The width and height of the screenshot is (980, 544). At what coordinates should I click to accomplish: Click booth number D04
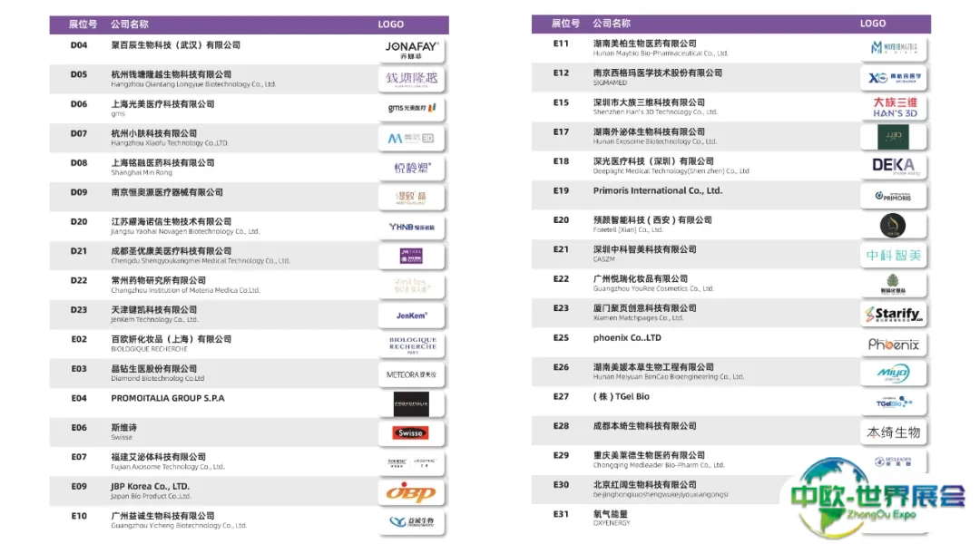coord(79,45)
